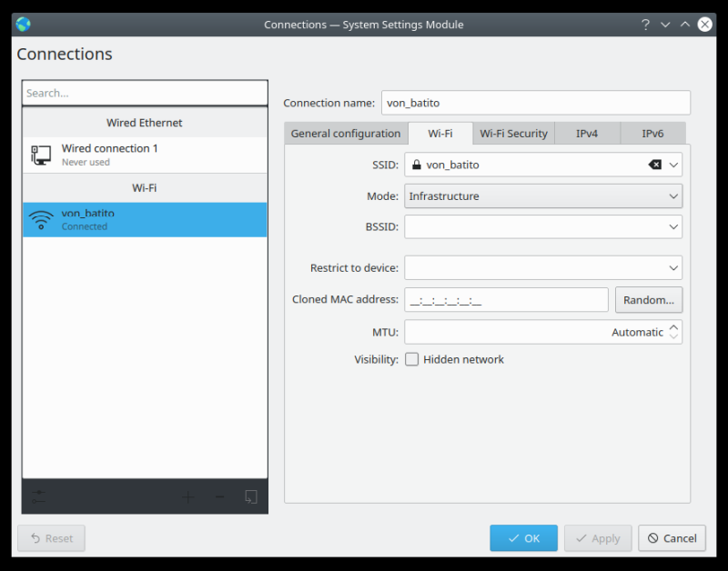The image size is (728, 571).
Task: Open the Help question mark in title bar
Action: [x=645, y=25]
